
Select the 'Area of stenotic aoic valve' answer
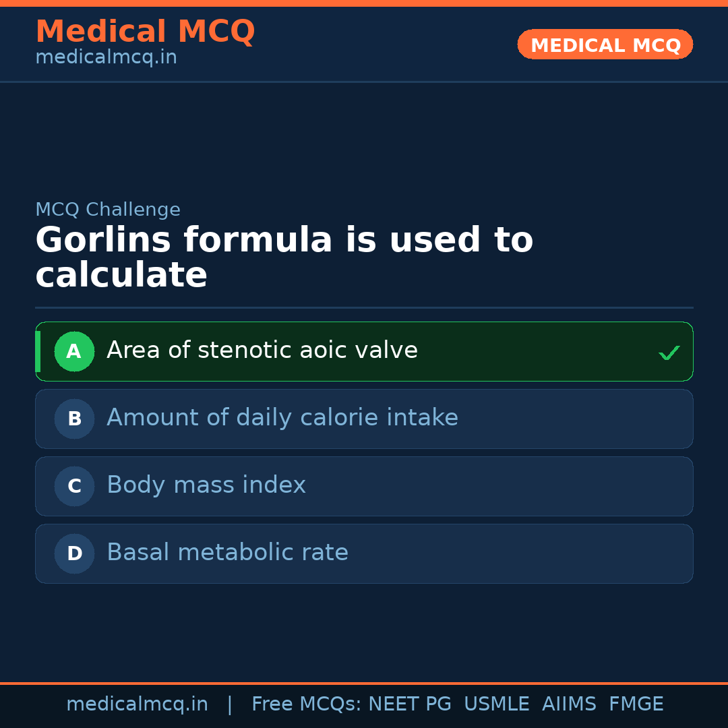pos(262,351)
